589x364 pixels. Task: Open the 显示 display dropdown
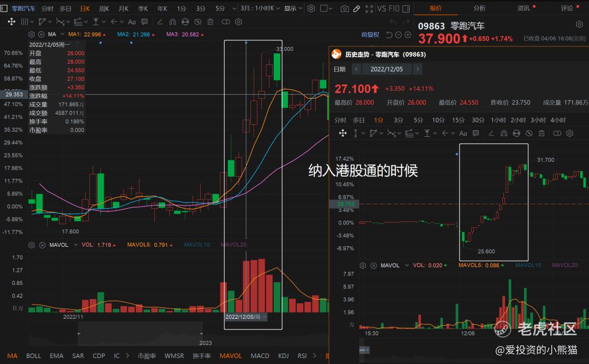pos(293,8)
